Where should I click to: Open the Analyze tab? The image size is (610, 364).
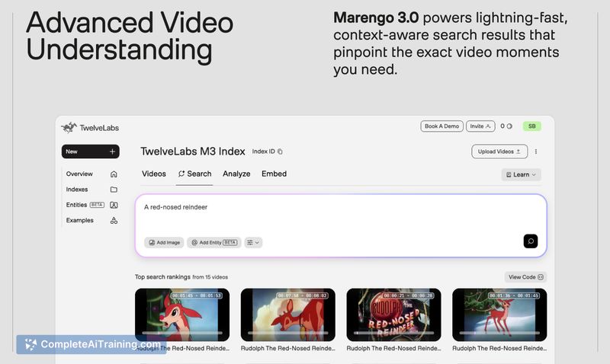coord(236,174)
